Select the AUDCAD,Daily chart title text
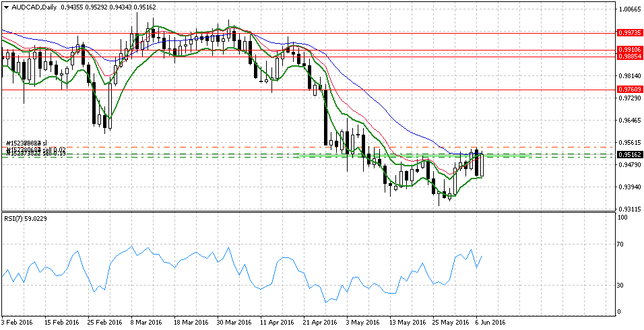 point(34,7)
